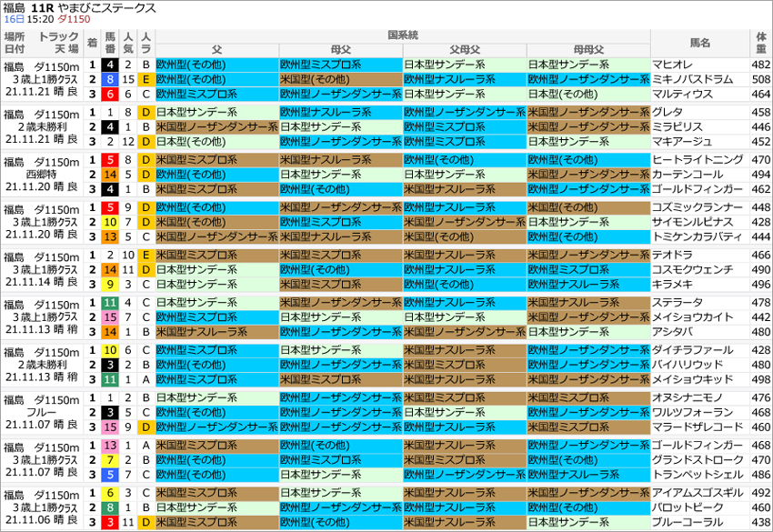Select the 母母父 column header

coord(588,50)
